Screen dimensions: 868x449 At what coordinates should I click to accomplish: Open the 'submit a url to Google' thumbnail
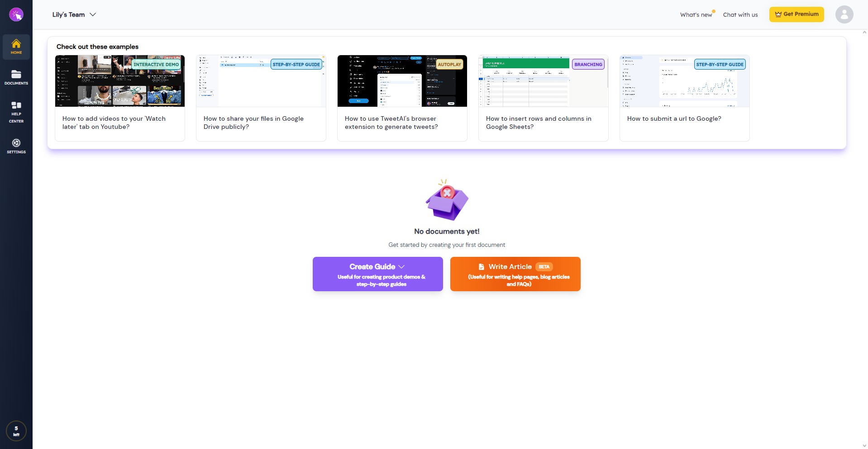click(x=685, y=81)
